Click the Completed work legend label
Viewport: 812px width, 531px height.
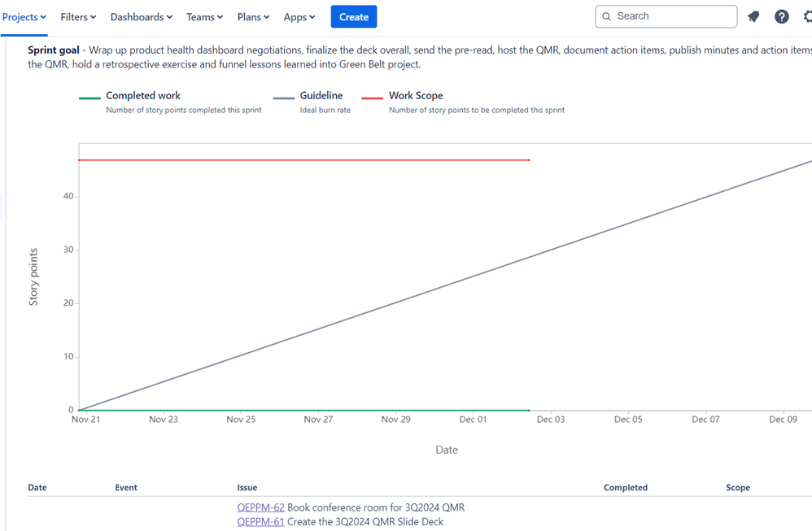click(143, 95)
